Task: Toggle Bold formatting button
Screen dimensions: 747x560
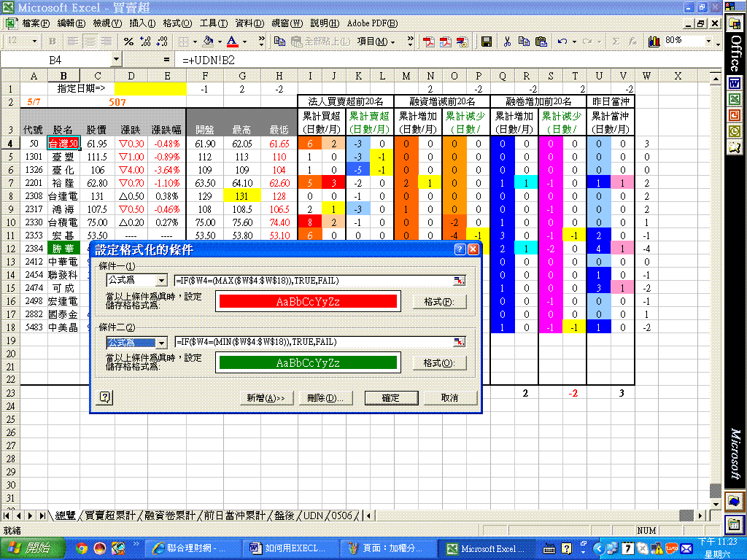Action: pyautogui.click(x=52, y=42)
